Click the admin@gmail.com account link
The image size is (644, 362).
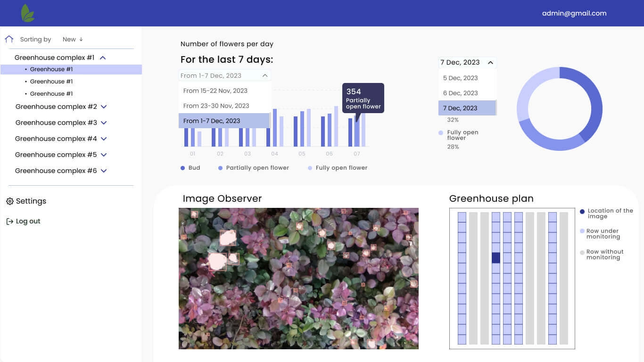[x=574, y=13]
